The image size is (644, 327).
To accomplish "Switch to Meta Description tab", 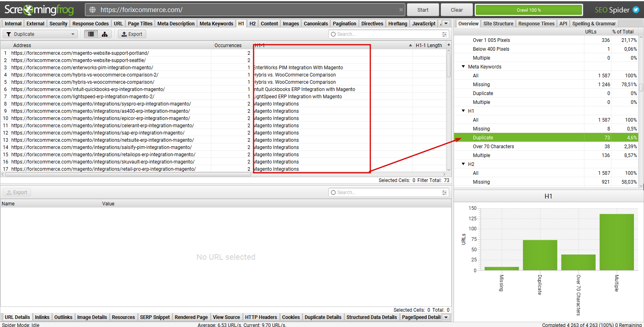I will click(x=176, y=23).
